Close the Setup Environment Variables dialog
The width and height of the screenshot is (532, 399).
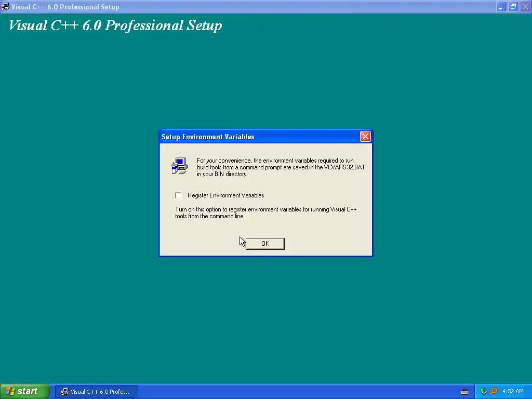[x=365, y=137]
